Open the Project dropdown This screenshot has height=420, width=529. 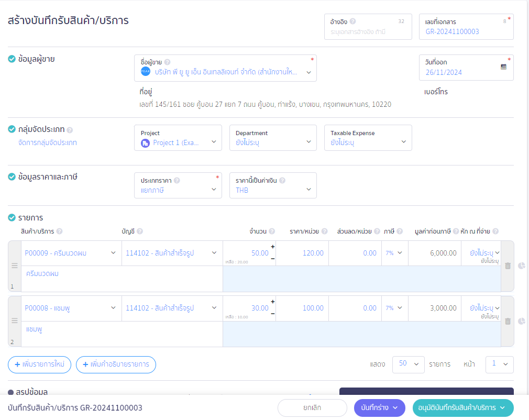178,138
